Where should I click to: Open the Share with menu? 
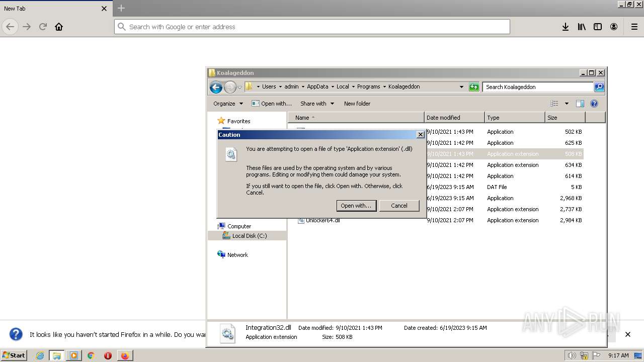[x=317, y=104]
